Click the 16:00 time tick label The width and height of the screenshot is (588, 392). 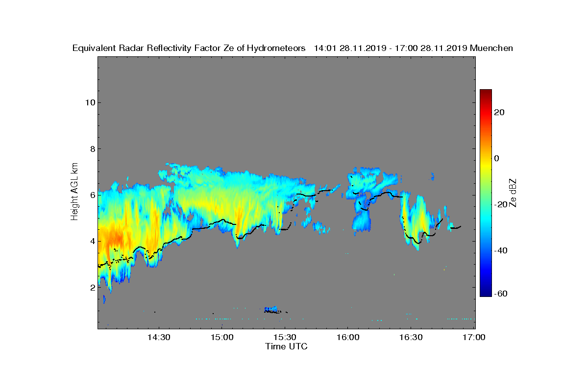click(x=348, y=337)
